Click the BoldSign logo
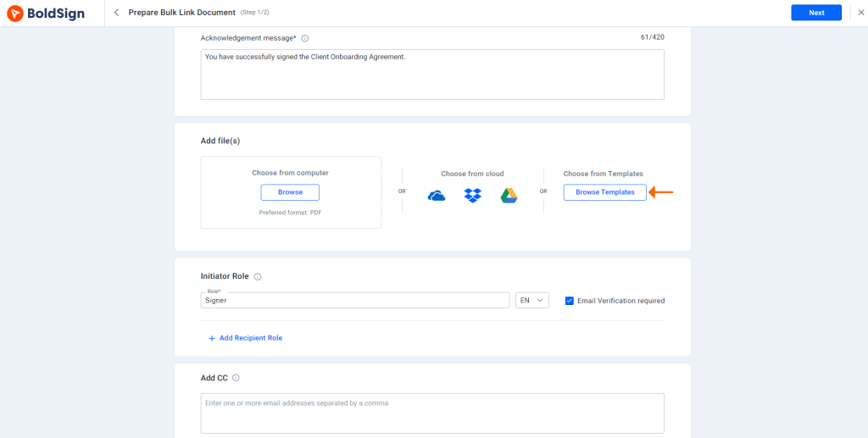Viewport: 868px width, 438px height. pyautogui.click(x=46, y=13)
